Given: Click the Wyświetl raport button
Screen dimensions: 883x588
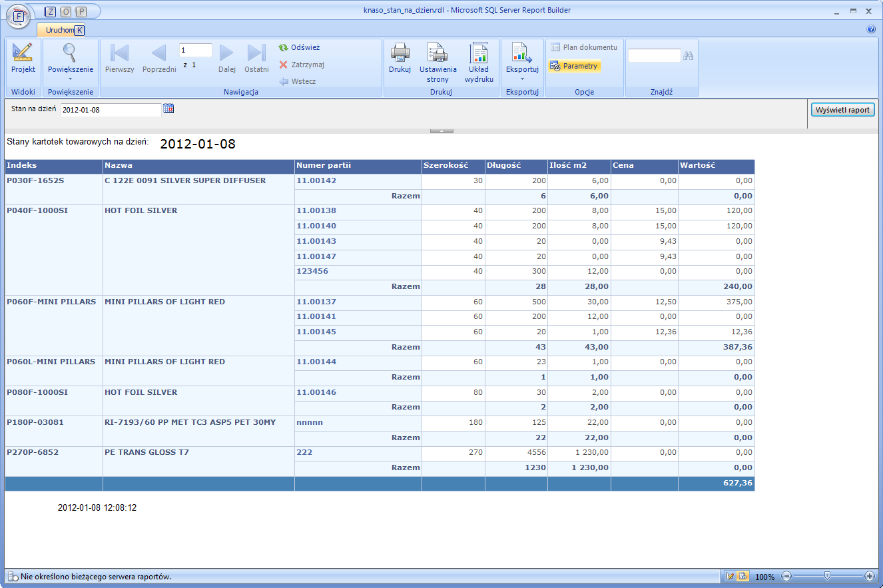Looking at the screenshot, I should coord(842,110).
